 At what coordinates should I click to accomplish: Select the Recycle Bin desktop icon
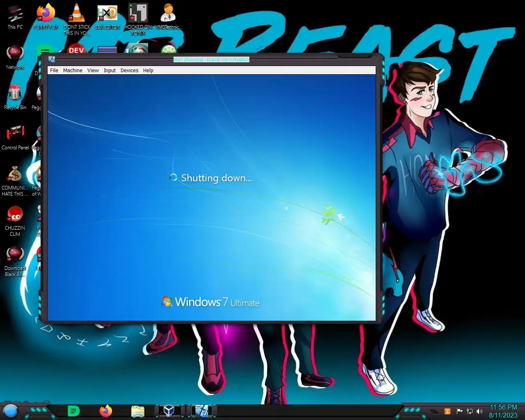15,97
